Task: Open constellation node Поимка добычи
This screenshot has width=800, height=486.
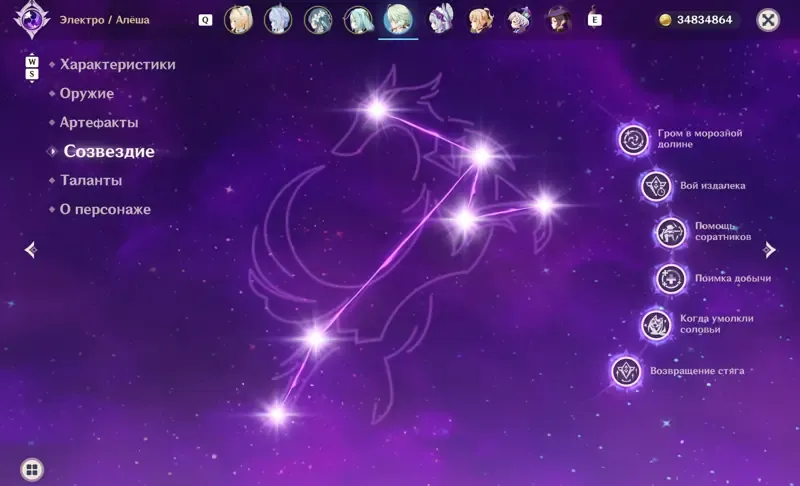Action: tap(670, 278)
